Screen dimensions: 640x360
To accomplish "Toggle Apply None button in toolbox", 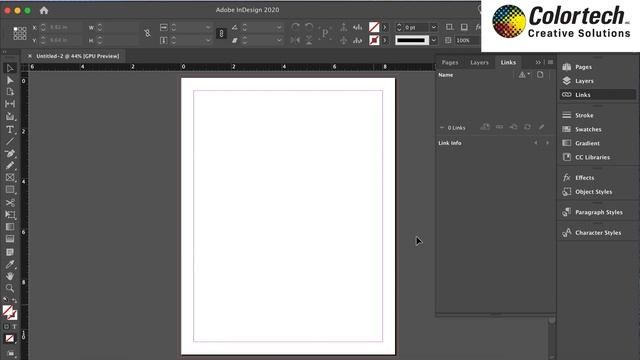I will pos(10,338).
